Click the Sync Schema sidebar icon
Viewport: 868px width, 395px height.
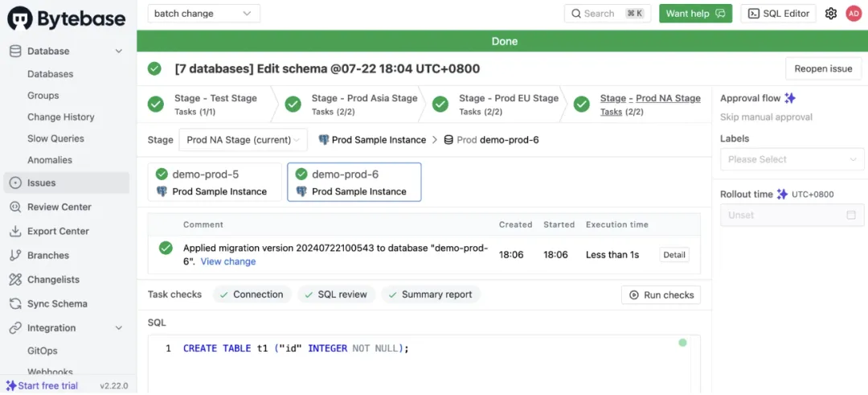click(x=14, y=303)
